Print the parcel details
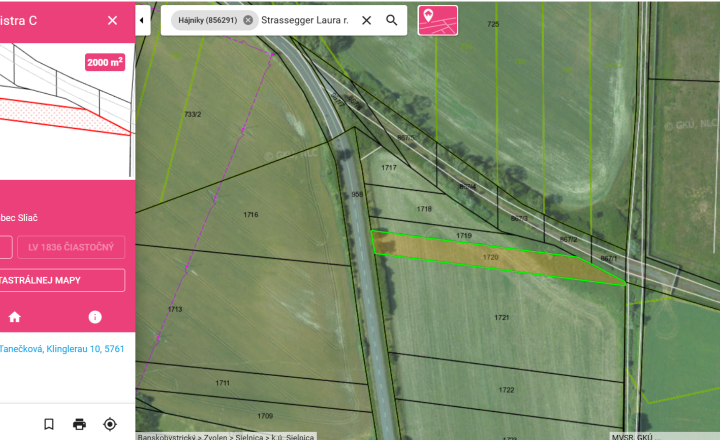This screenshot has width=720, height=440. (x=79, y=424)
